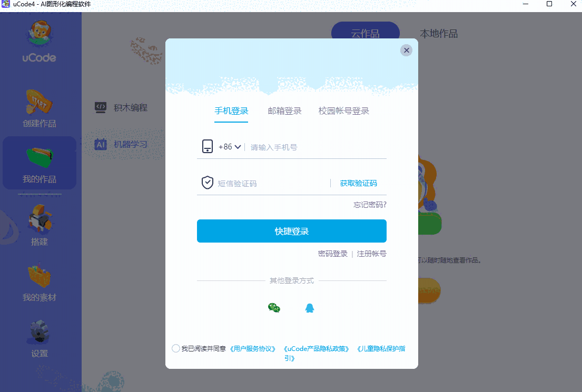
Task: Open the 设置 gear icon
Action: click(40, 331)
